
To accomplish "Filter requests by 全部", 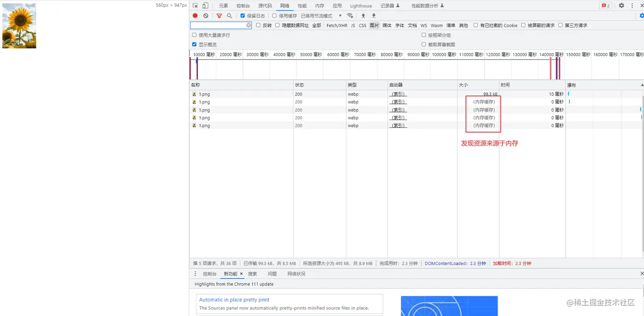I will [x=317, y=26].
